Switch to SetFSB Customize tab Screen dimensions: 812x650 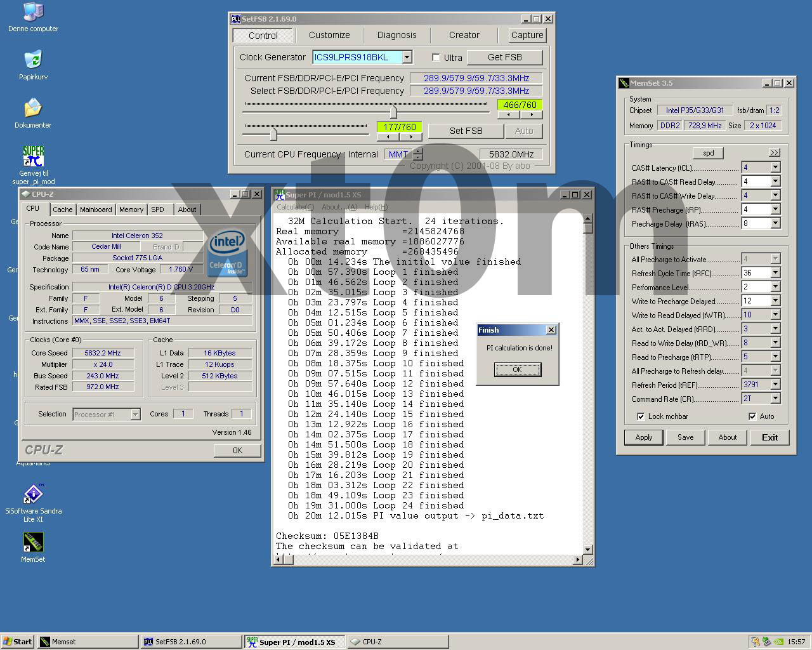point(329,35)
